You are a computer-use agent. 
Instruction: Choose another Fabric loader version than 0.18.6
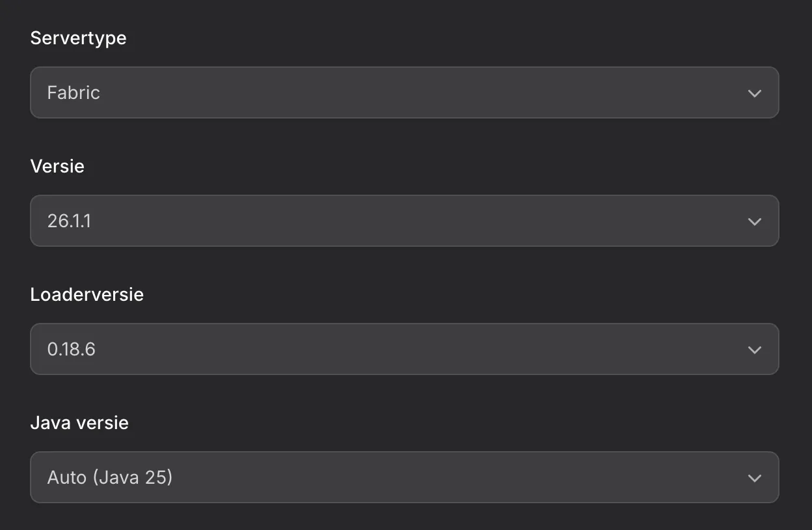404,349
